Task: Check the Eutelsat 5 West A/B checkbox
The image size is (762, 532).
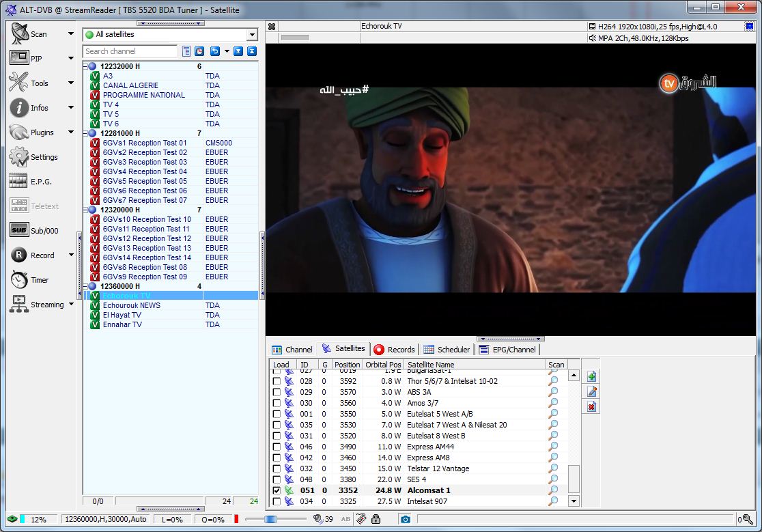Action: point(277,414)
